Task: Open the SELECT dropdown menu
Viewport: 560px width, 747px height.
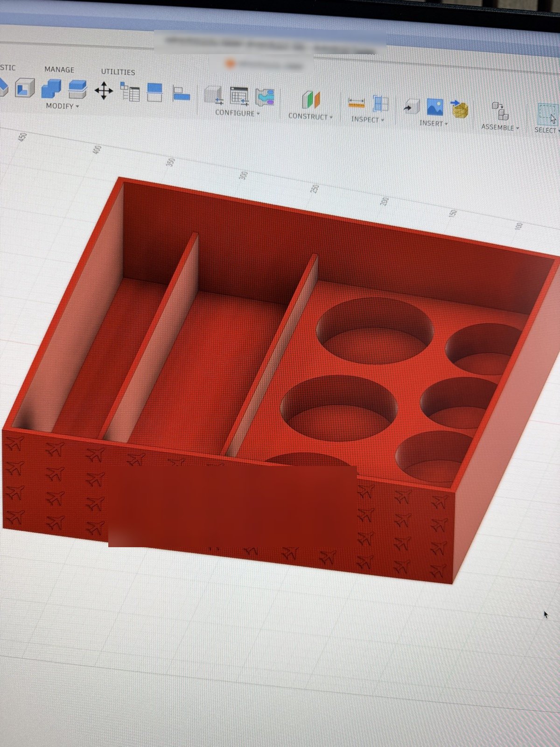Action: point(547,130)
